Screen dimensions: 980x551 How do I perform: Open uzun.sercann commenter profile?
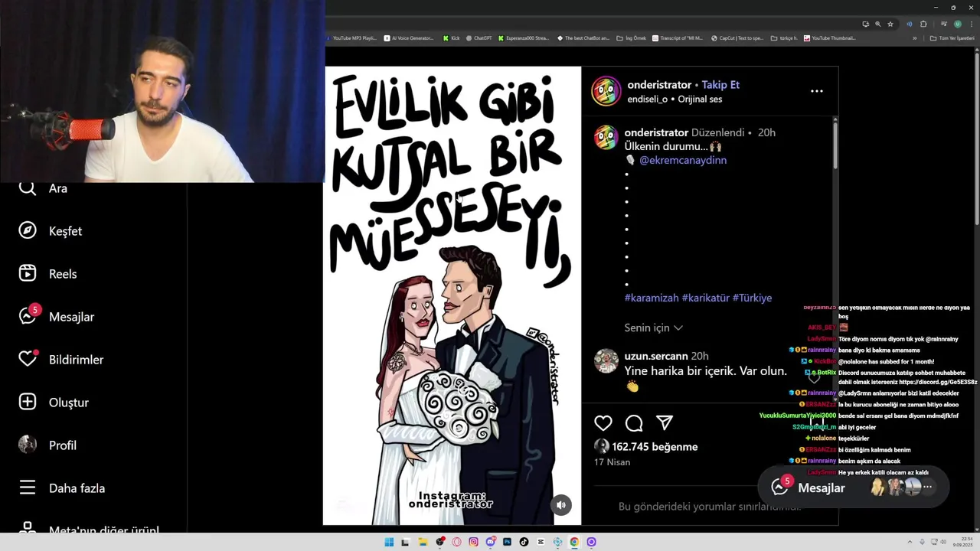(655, 356)
